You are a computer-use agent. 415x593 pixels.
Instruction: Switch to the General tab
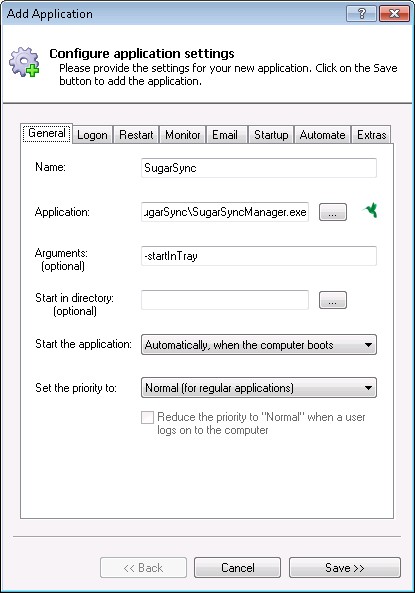coord(47,133)
